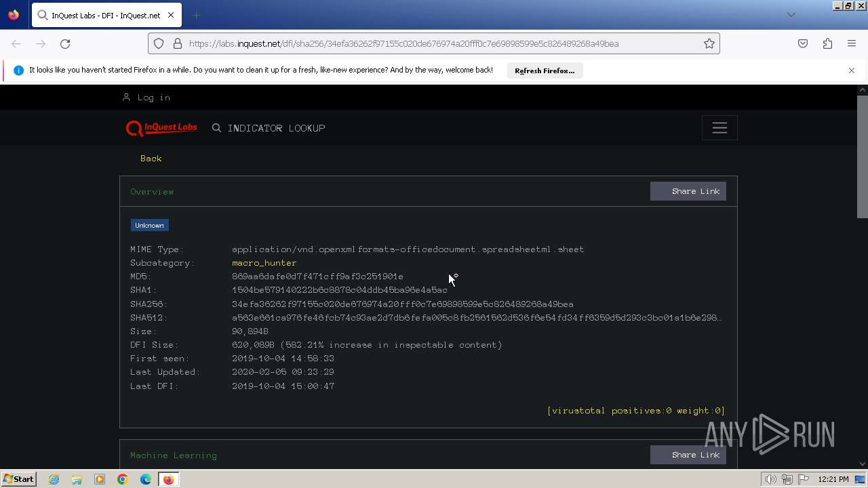Viewport: 868px width, 488px height.
Task: Reload the current page
Action: pyautogui.click(x=65, y=43)
